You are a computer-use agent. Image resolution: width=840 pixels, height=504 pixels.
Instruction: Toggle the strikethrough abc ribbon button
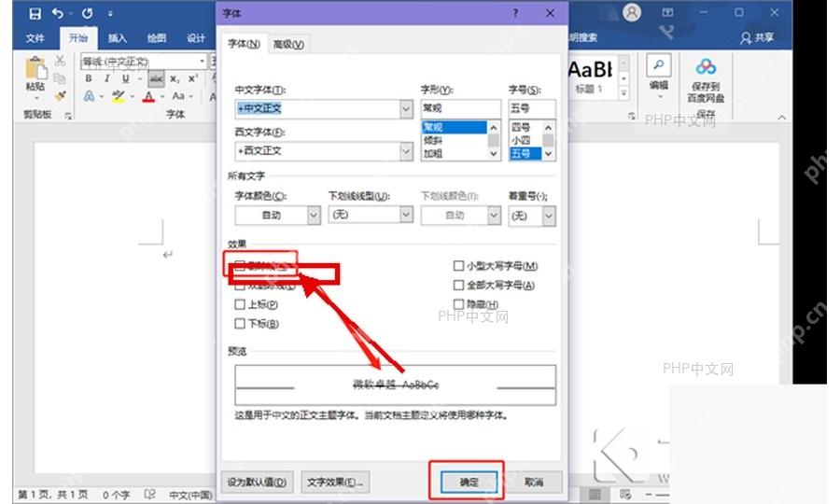point(156,78)
